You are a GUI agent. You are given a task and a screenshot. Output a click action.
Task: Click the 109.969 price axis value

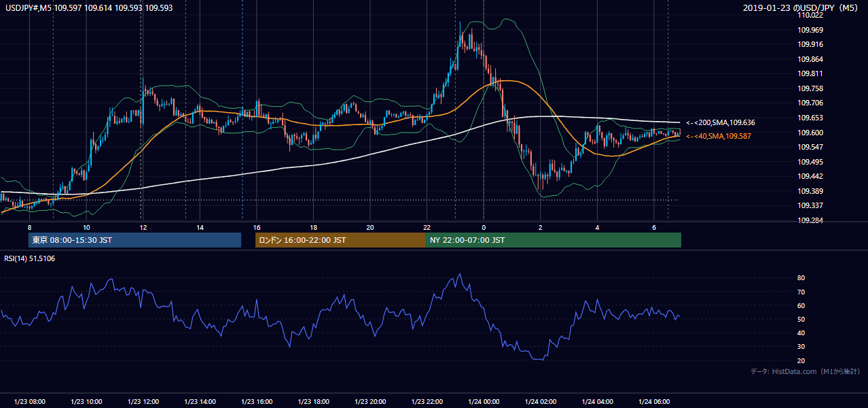click(x=812, y=30)
